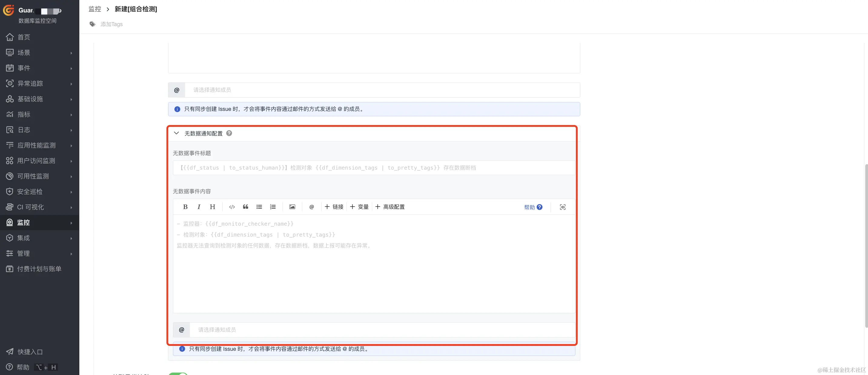Insert a heading with H icon
The height and width of the screenshot is (375, 868).
click(212, 207)
